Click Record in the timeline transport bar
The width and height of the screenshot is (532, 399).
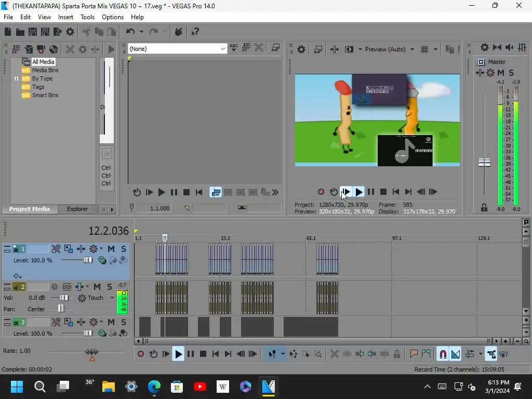[141, 354]
